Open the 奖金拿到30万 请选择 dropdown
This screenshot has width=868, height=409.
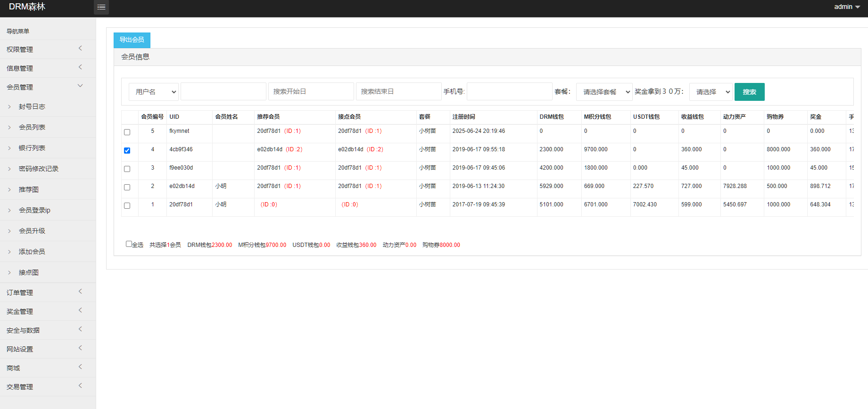(711, 92)
